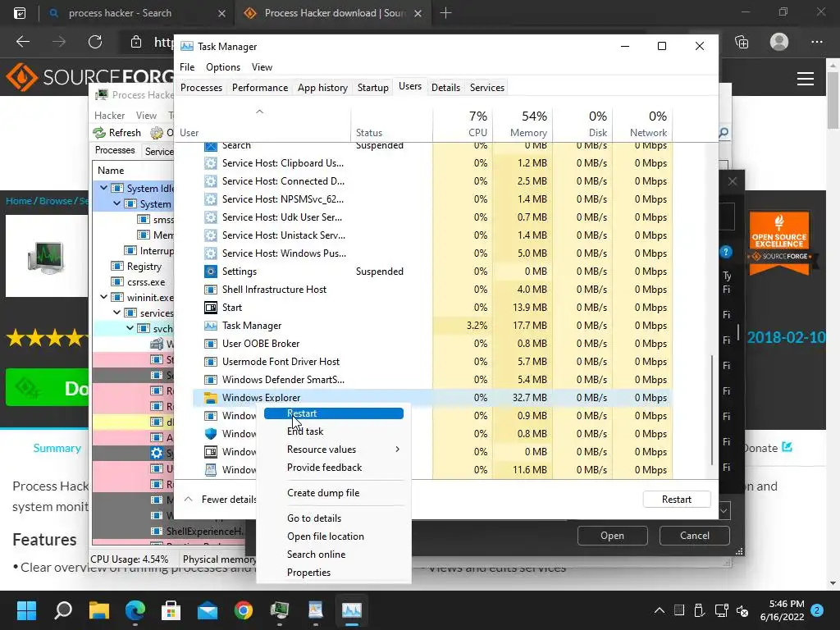Choose Search online in the context menu

point(316,555)
